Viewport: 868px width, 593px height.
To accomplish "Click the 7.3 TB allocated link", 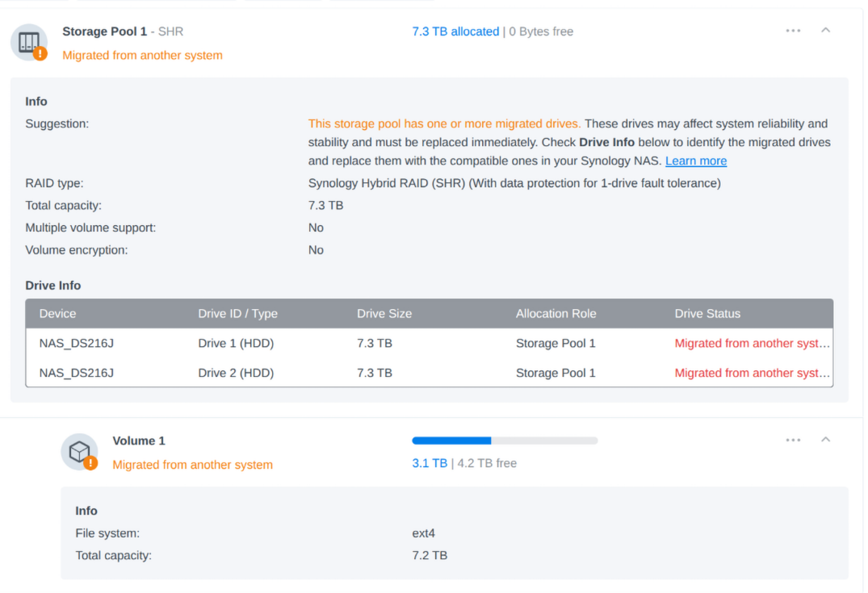I will 455,31.
